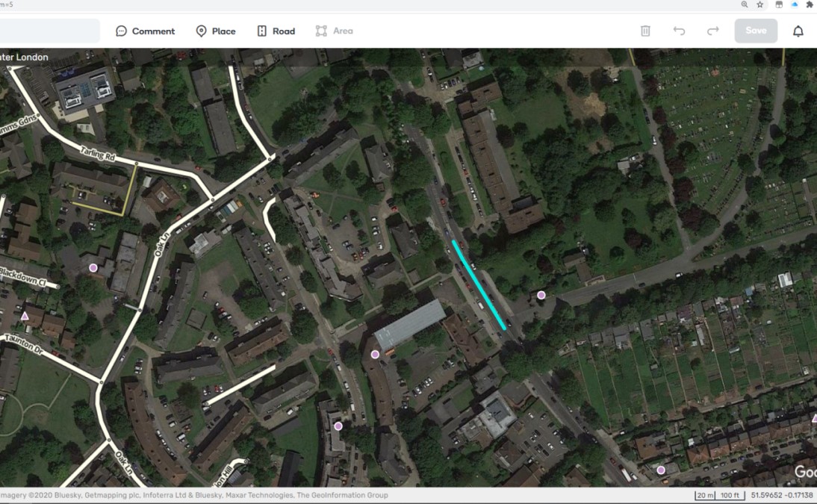
Task: Click the Save button
Action: [x=756, y=31]
